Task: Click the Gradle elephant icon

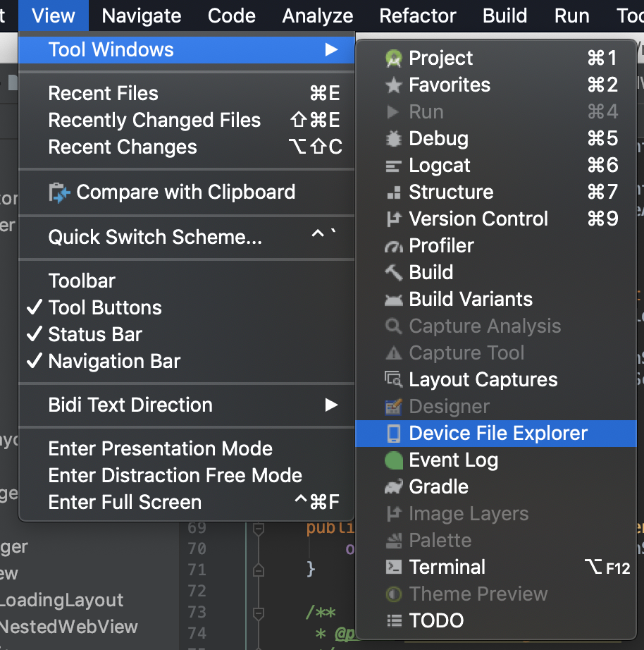Action: (393, 487)
